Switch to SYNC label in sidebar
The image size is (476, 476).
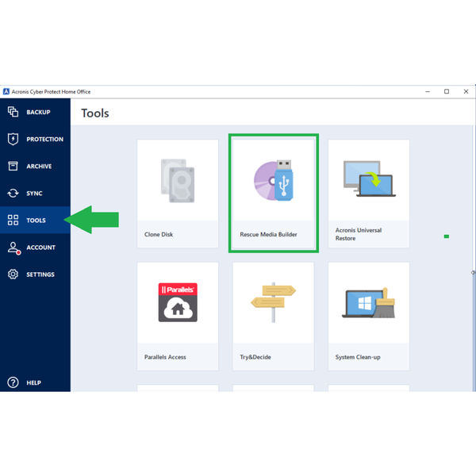pyautogui.click(x=34, y=193)
